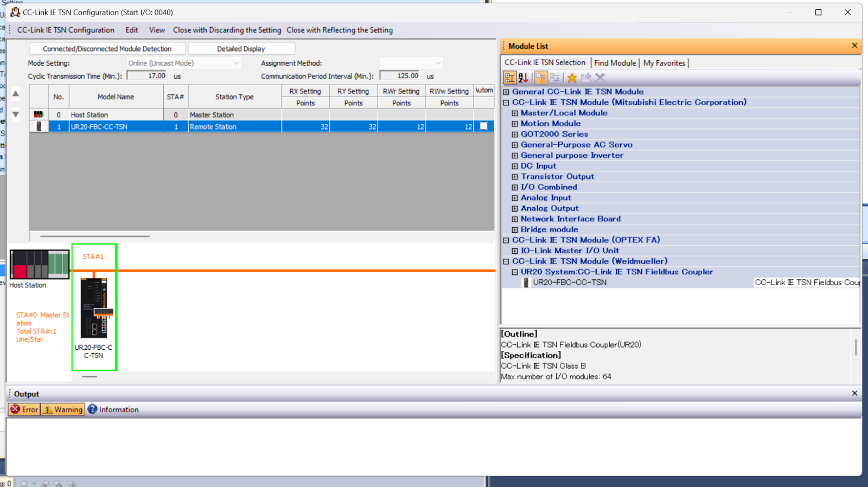Switch to the My Favorites tab

pyautogui.click(x=664, y=63)
